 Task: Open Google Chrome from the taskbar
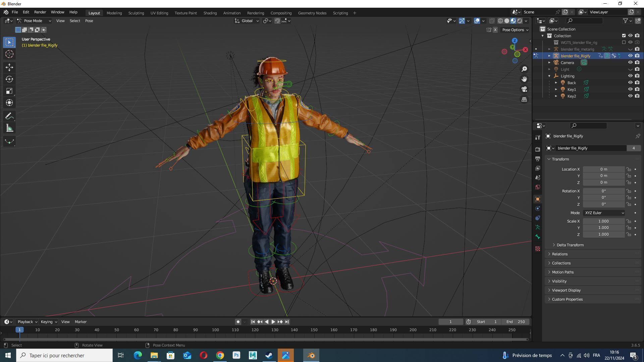(x=220, y=355)
